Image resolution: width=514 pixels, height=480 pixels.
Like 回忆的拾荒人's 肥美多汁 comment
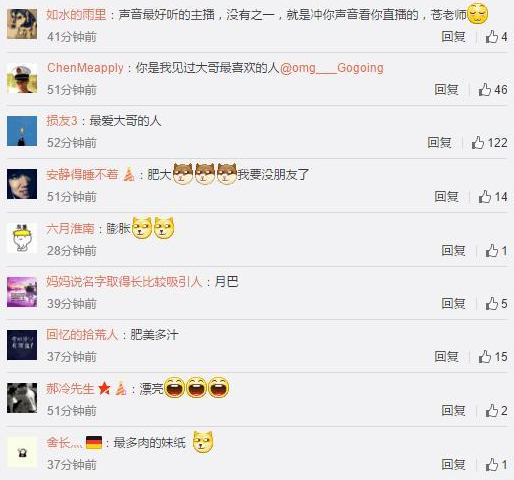[x=493, y=357]
